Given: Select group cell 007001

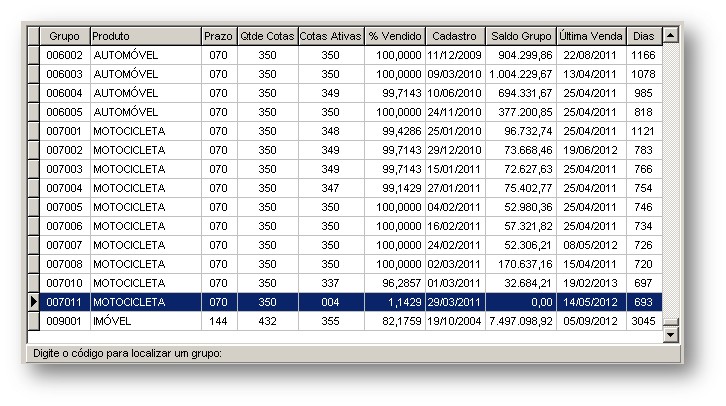Looking at the screenshot, I should (64, 131).
